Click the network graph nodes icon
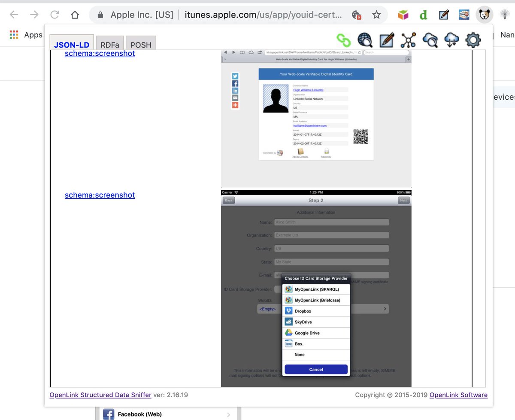The image size is (515, 420). (x=408, y=40)
